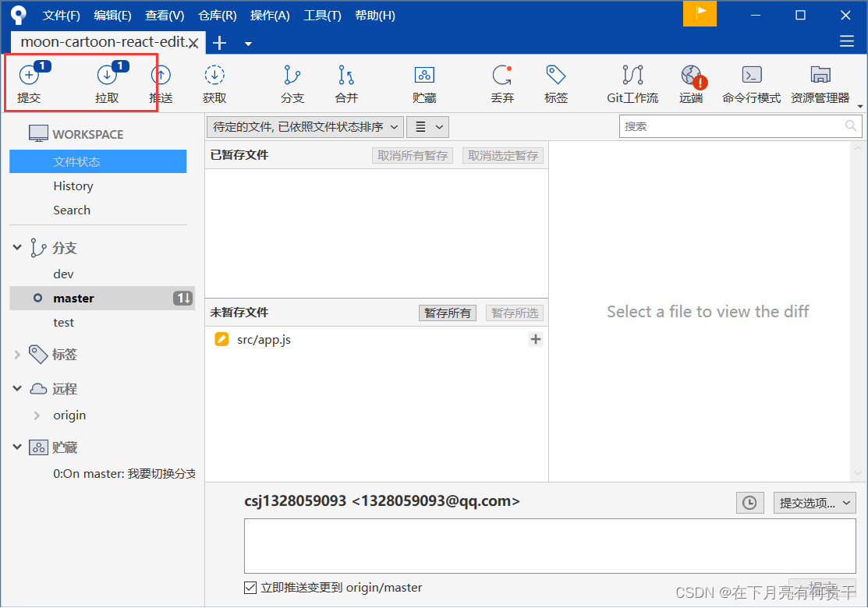
Task: Open the Branch (分支) tool
Action: click(x=292, y=83)
